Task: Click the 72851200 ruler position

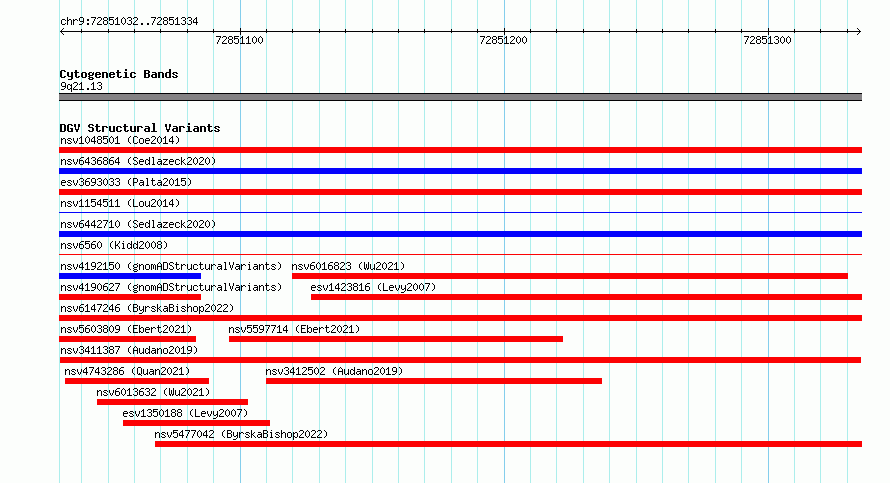Action: [x=503, y=40]
